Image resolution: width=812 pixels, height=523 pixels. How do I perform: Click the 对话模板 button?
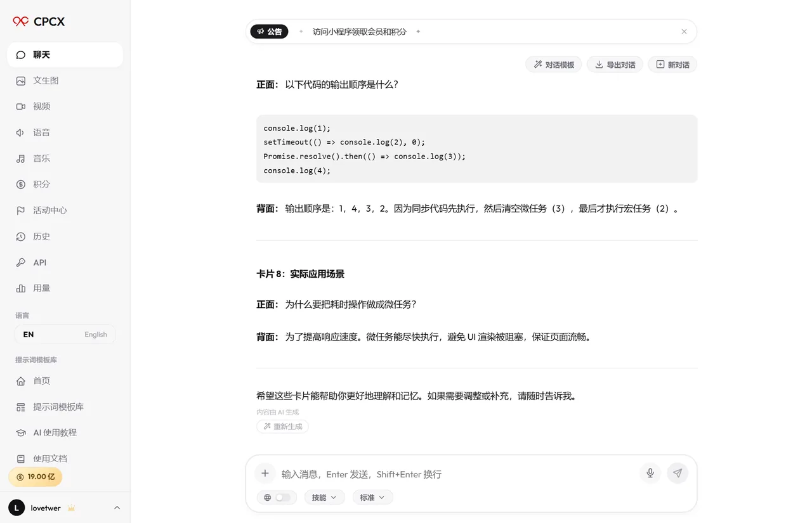tap(554, 65)
